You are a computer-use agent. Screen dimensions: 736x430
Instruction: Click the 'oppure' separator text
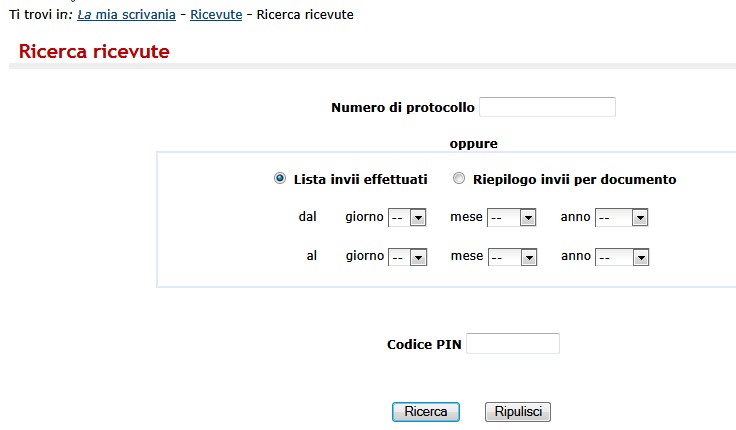[473, 144]
